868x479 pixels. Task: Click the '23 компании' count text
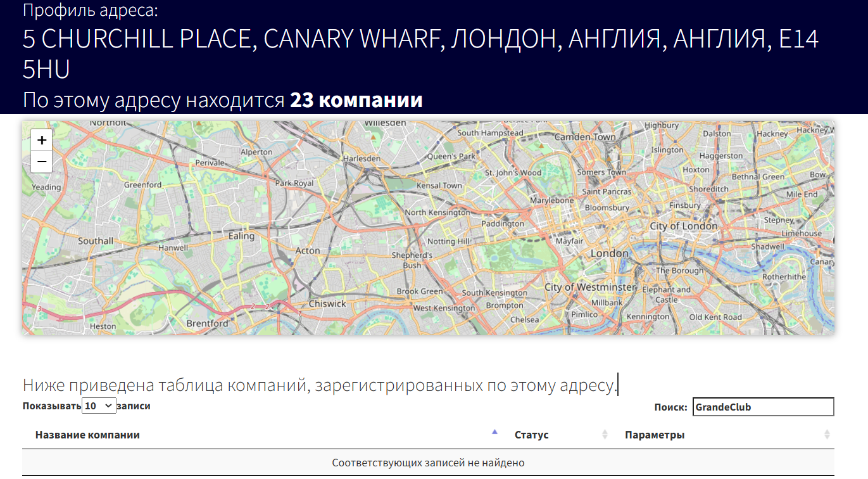pyautogui.click(x=356, y=100)
